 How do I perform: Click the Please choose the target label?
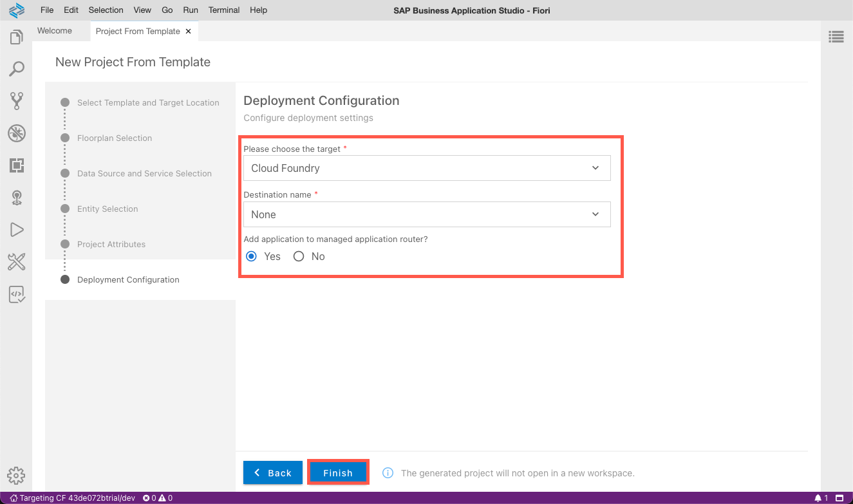(292, 149)
